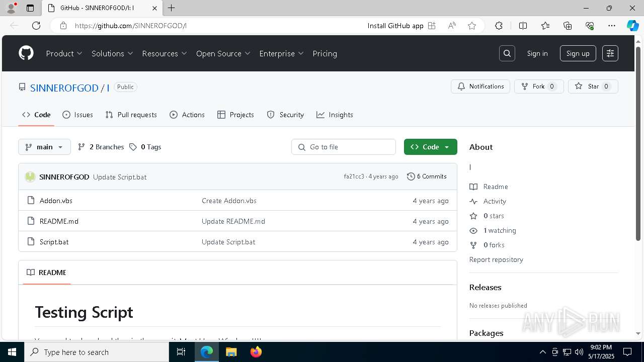The image size is (644, 362).
Task: Click the Sign in link
Action: point(537,53)
